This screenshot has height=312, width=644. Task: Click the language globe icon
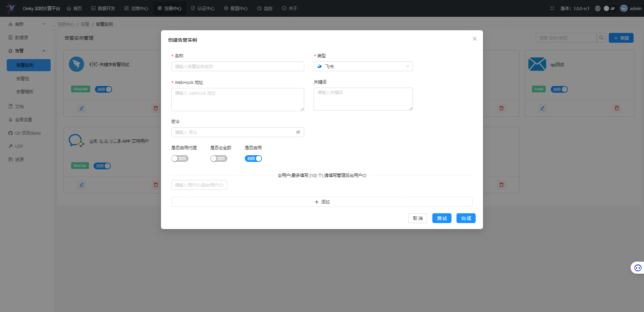click(598, 8)
